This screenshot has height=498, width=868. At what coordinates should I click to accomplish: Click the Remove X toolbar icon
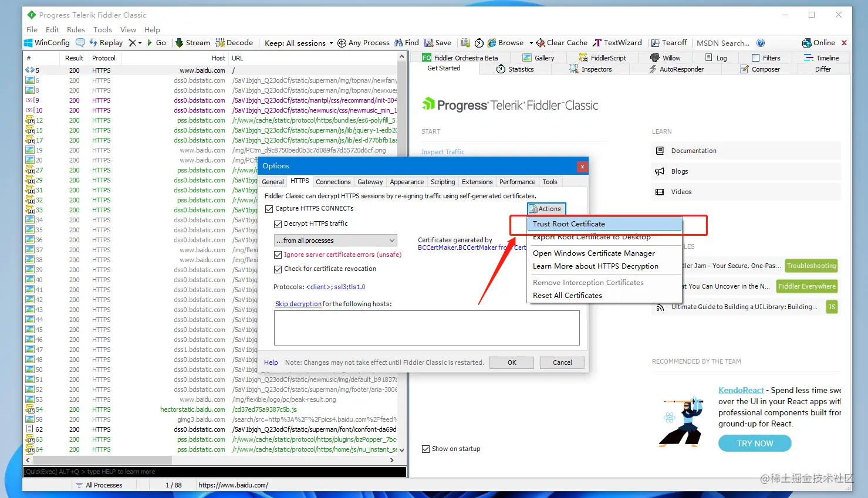tap(132, 43)
